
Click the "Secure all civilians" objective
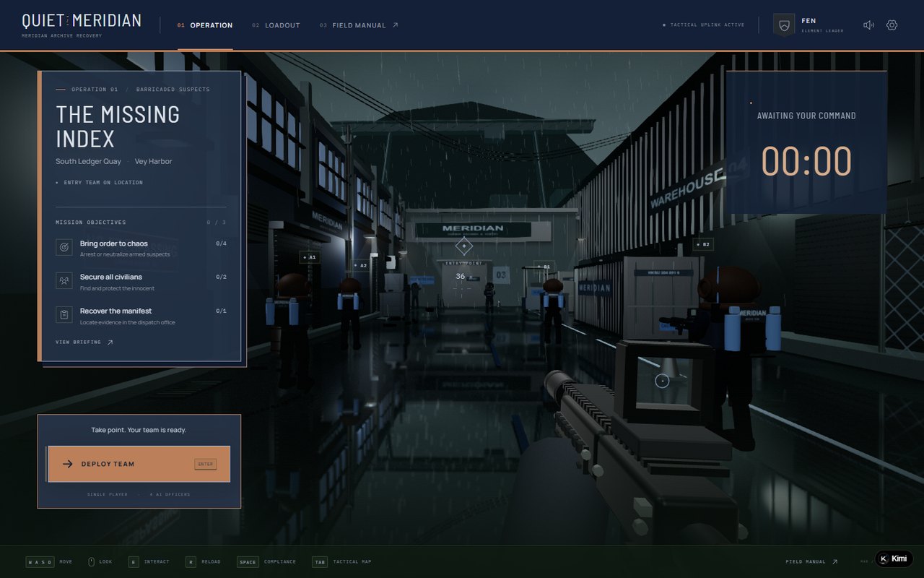141,282
